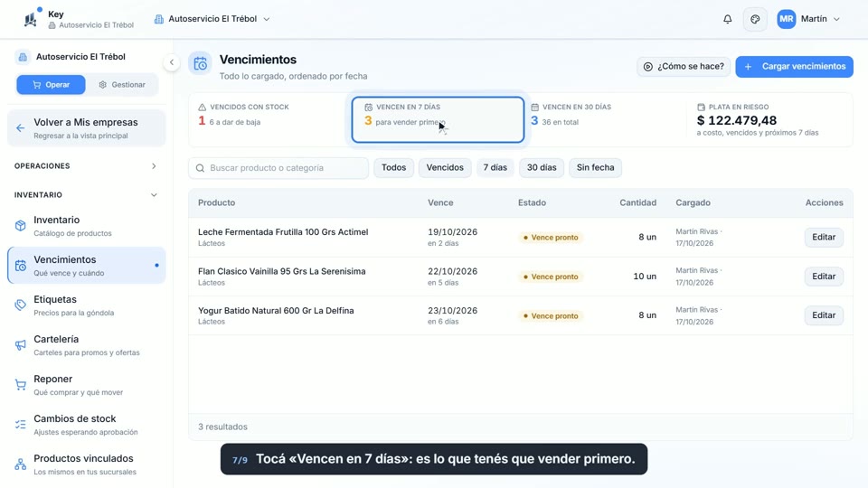
Task: Edit the Flan Clasico Vainilla row
Action: [824, 277]
